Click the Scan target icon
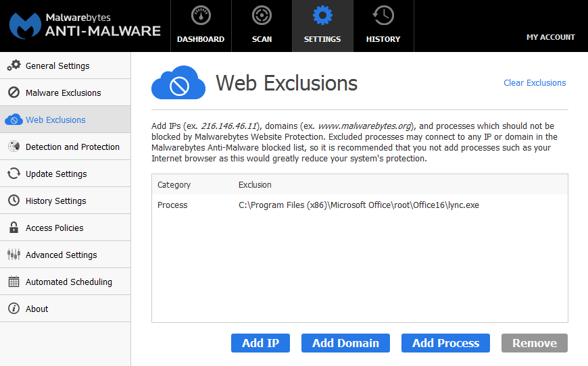 pos(262,16)
